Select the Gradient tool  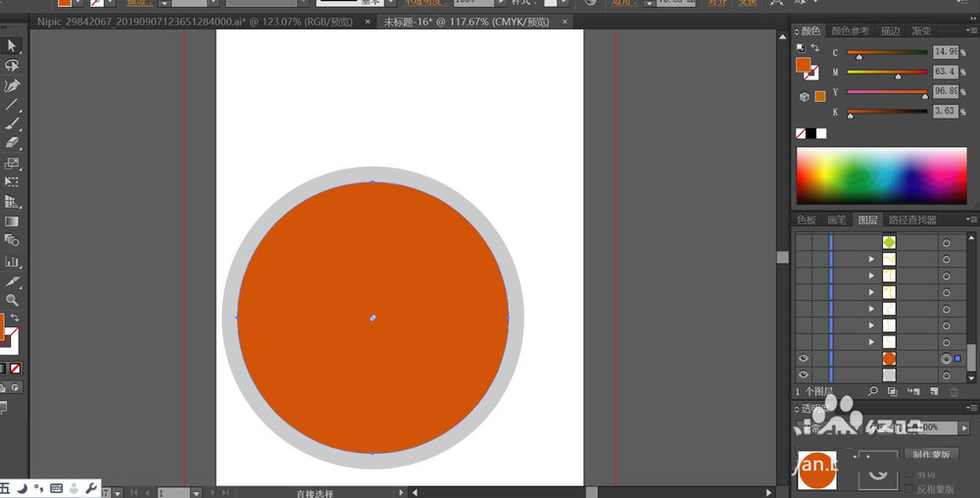click(x=11, y=222)
